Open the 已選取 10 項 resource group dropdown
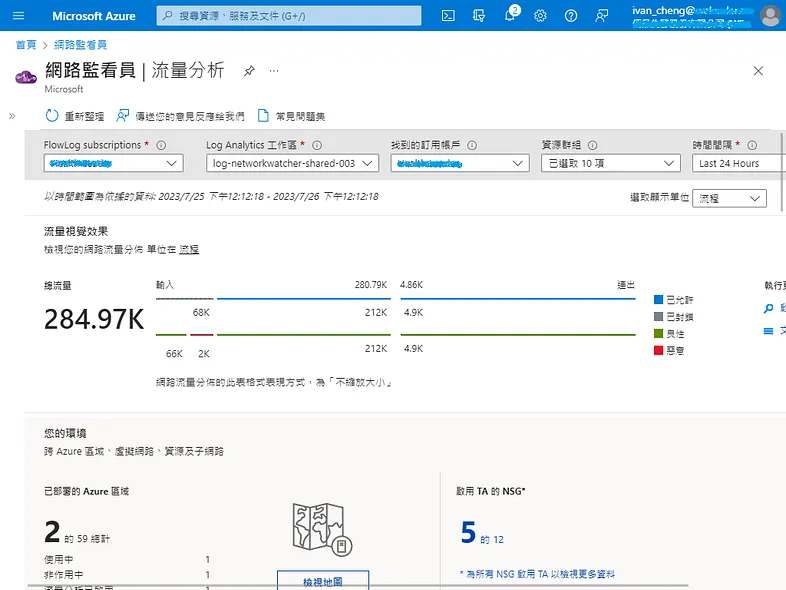This screenshot has height=590, width=786. [611, 163]
